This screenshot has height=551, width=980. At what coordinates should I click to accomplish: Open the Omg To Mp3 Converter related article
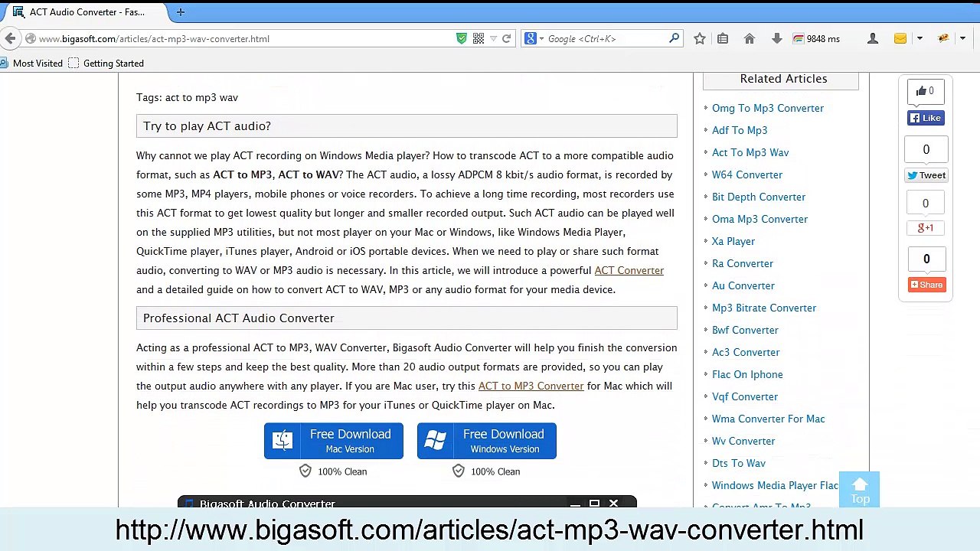pos(768,108)
